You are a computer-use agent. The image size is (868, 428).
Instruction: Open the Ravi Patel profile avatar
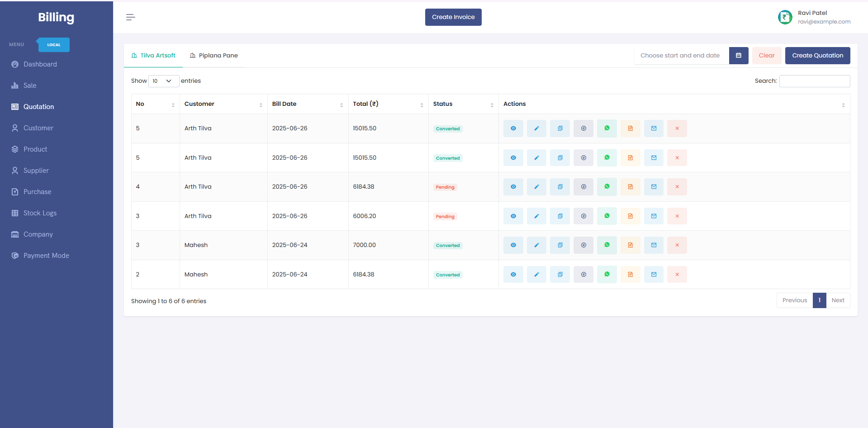click(x=785, y=17)
